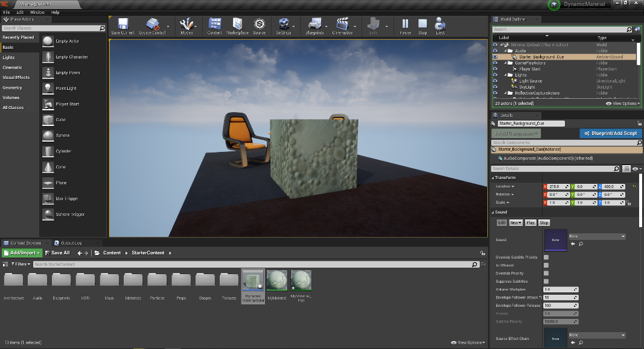Image resolution: width=644 pixels, height=349 pixels.
Task: Click the Blueprint/Add Script button
Action: pyautogui.click(x=610, y=133)
